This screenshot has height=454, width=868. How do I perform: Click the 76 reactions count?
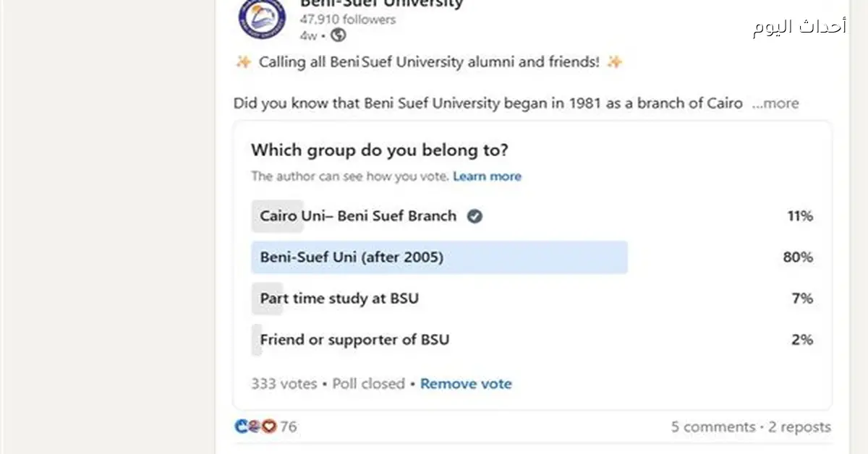[289, 427]
